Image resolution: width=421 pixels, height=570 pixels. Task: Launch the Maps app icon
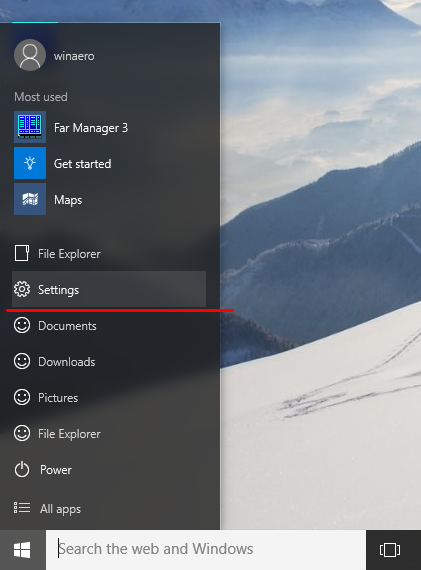[30, 199]
